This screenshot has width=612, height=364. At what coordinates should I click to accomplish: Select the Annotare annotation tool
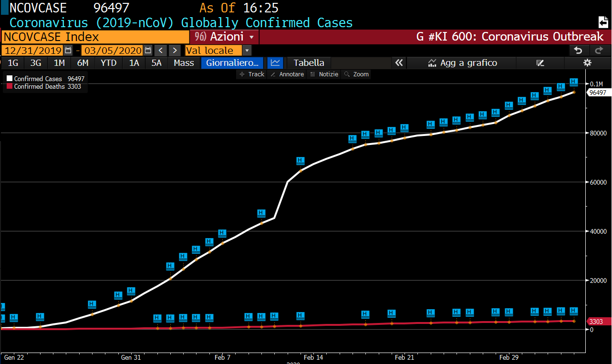point(287,74)
